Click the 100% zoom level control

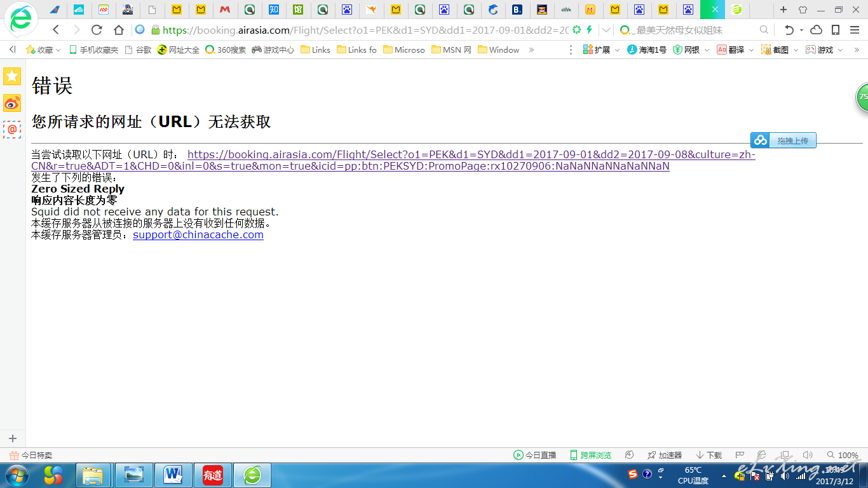coord(843,455)
